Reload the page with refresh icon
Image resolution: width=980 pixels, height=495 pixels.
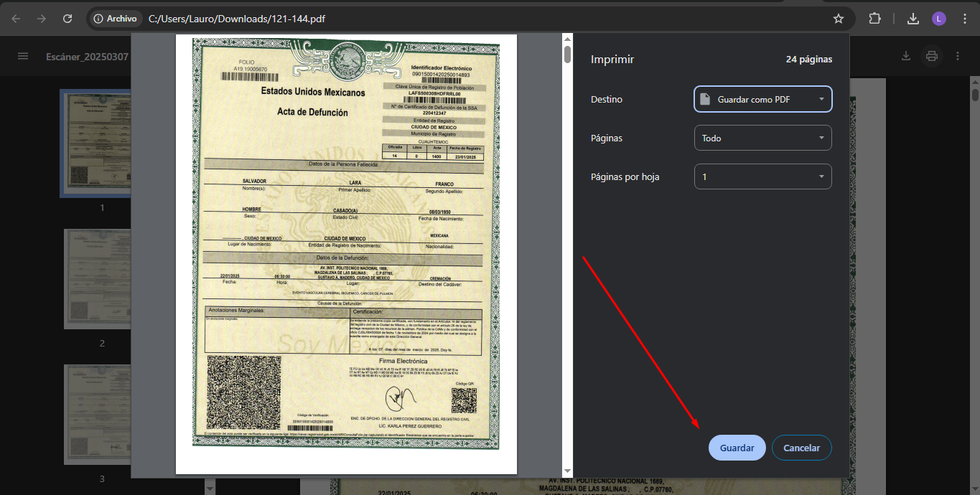(67, 19)
